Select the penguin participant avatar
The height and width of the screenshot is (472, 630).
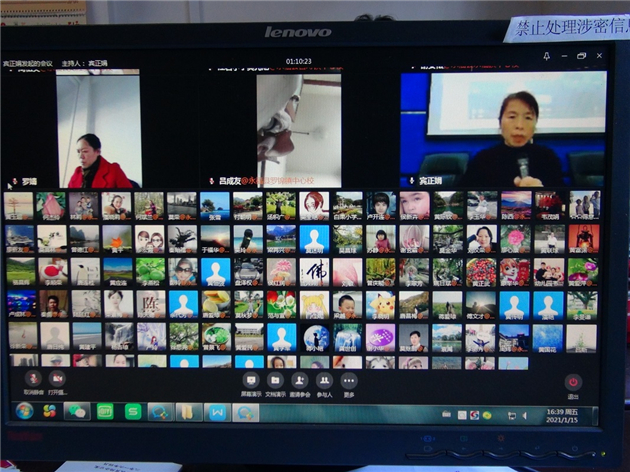(84, 272)
